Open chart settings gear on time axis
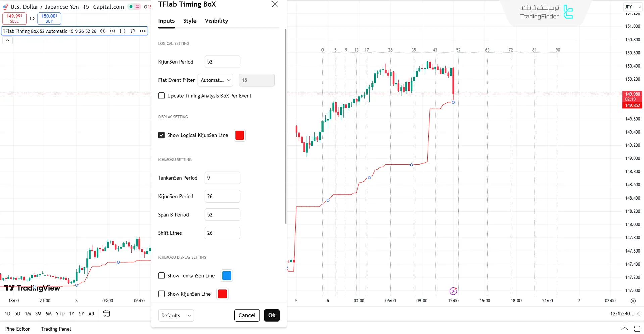 coord(633,301)
